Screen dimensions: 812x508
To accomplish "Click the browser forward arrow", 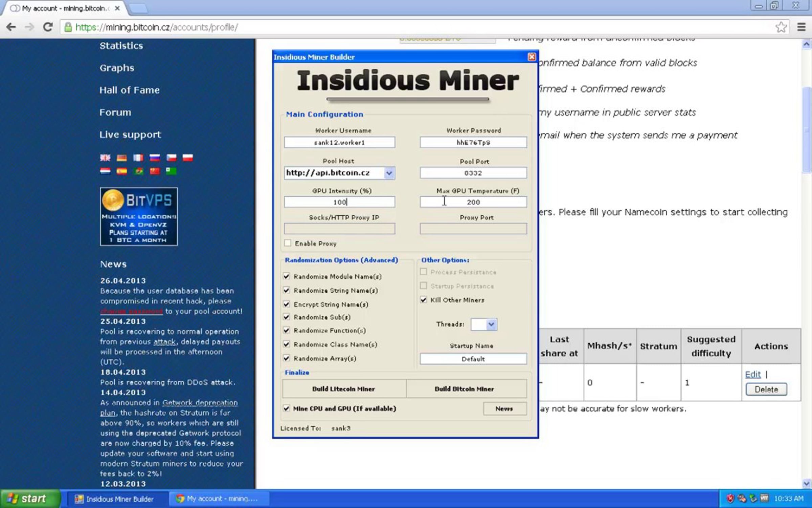I will point(29,27).
